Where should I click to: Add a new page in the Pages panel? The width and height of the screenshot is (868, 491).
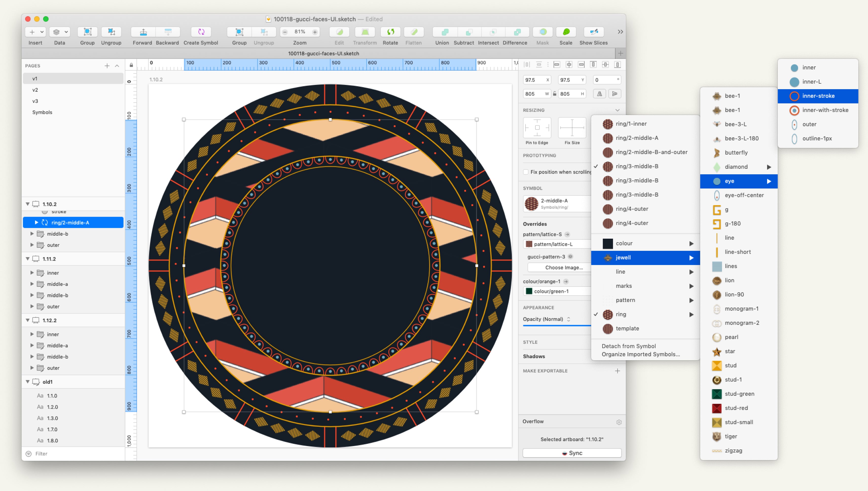[107, 66]
